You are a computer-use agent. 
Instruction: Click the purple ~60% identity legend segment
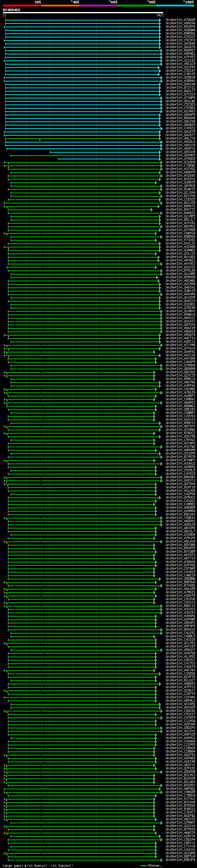(x=98, y=6)
